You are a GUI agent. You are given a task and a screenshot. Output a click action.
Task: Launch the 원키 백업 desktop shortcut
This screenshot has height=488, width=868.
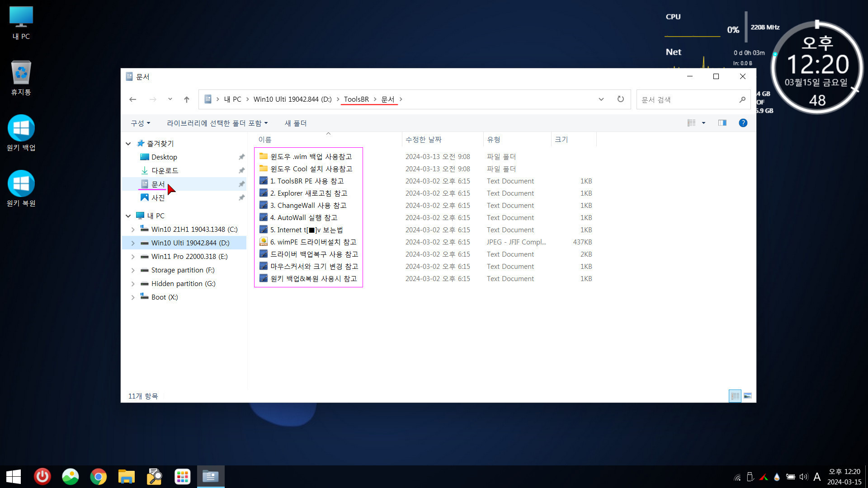click(21, 133)
